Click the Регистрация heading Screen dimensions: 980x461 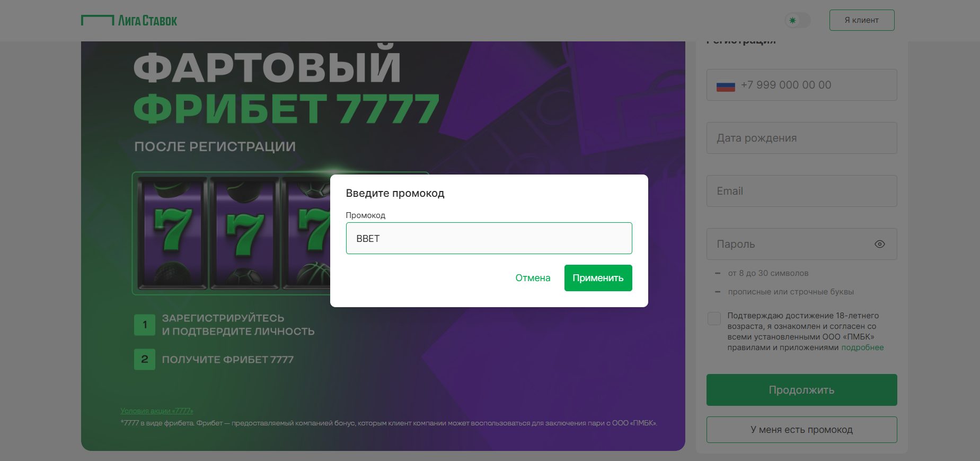pyautogui.click(x=740, y=39)
